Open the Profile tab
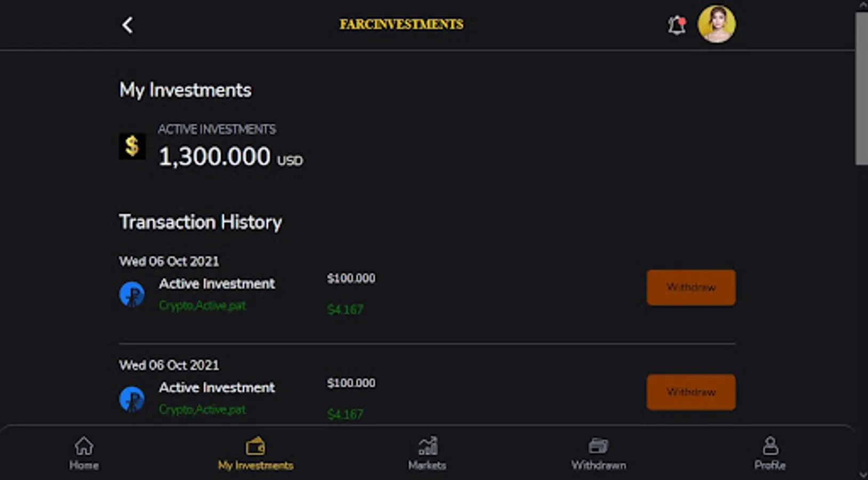The image size is (868, 480). coord(770,453)
